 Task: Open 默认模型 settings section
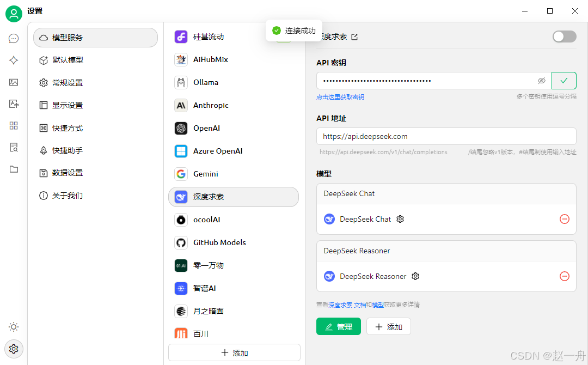(x=96, y=60)
